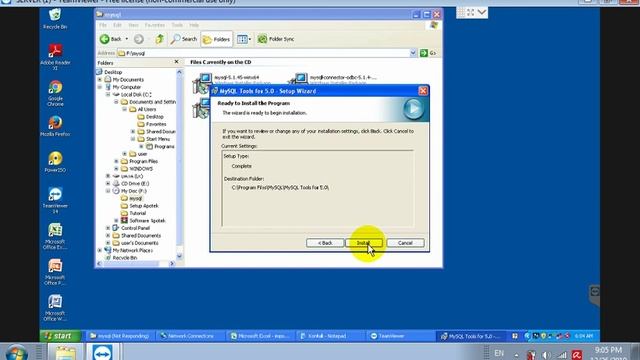Open the File menu in Explorer
640x360 pixels.
pos(103,25)
